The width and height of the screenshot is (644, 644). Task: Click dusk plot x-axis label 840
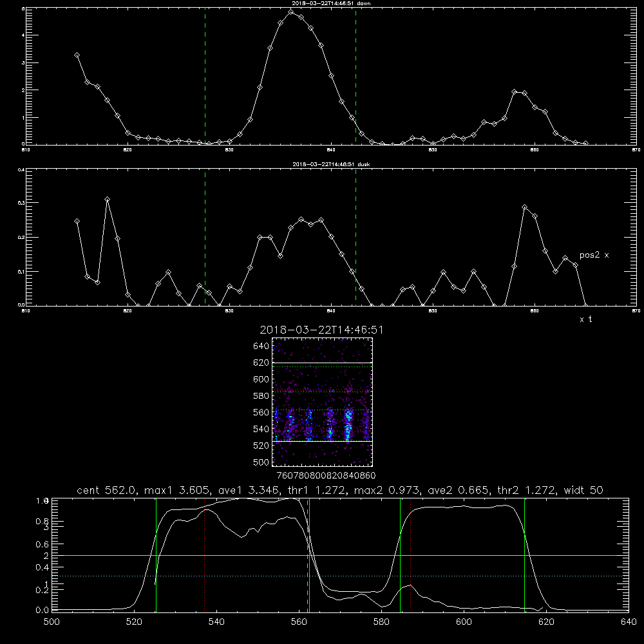[332, 311]
